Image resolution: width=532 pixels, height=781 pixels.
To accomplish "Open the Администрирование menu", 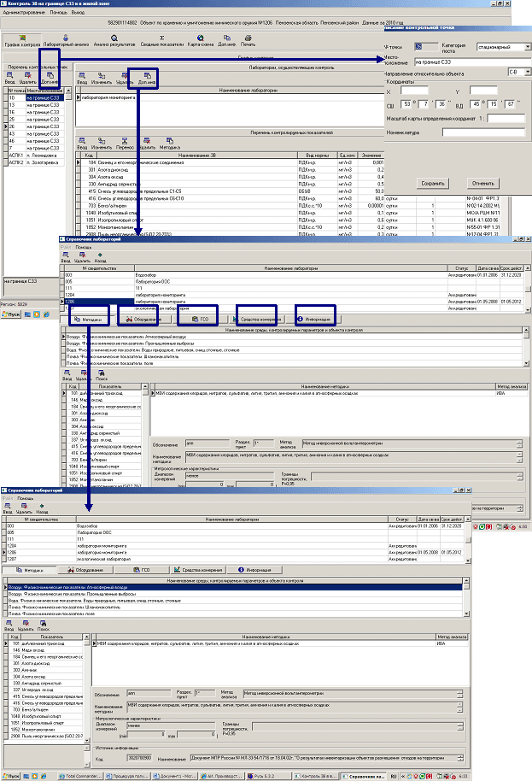I will [x=25, y=15].
